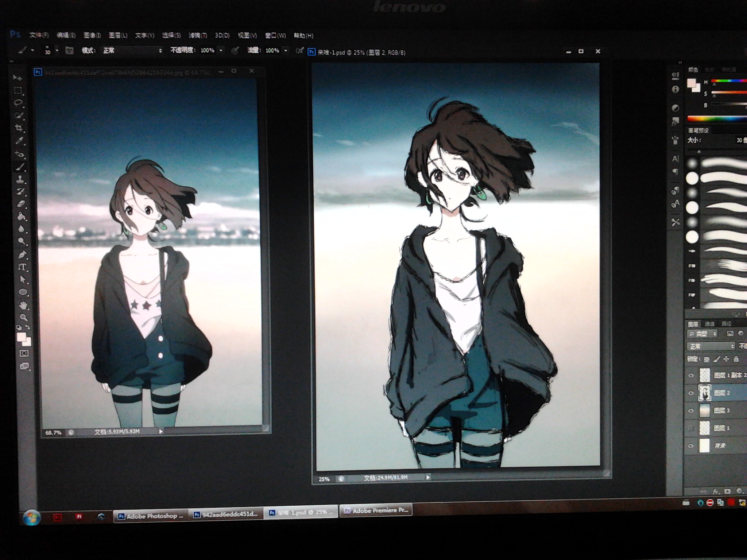
Task: Select the Paint Bucket tool
Action: [22, 217]
